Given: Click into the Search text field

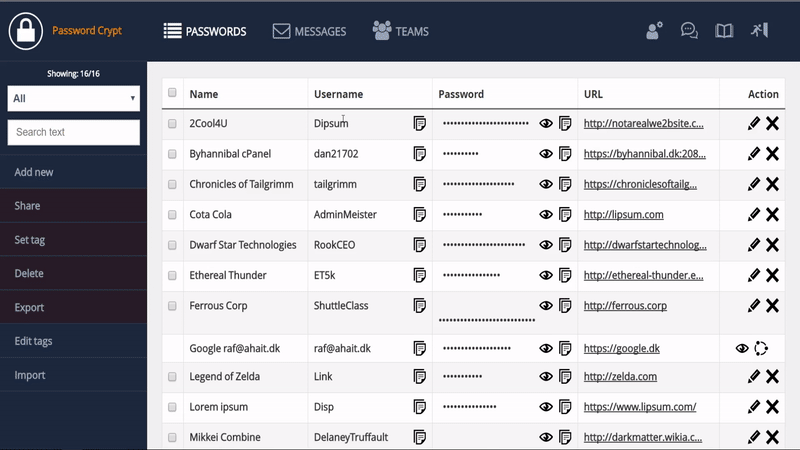Looking at the screenshot, I should pyautogui.click(x=73, y=132).
